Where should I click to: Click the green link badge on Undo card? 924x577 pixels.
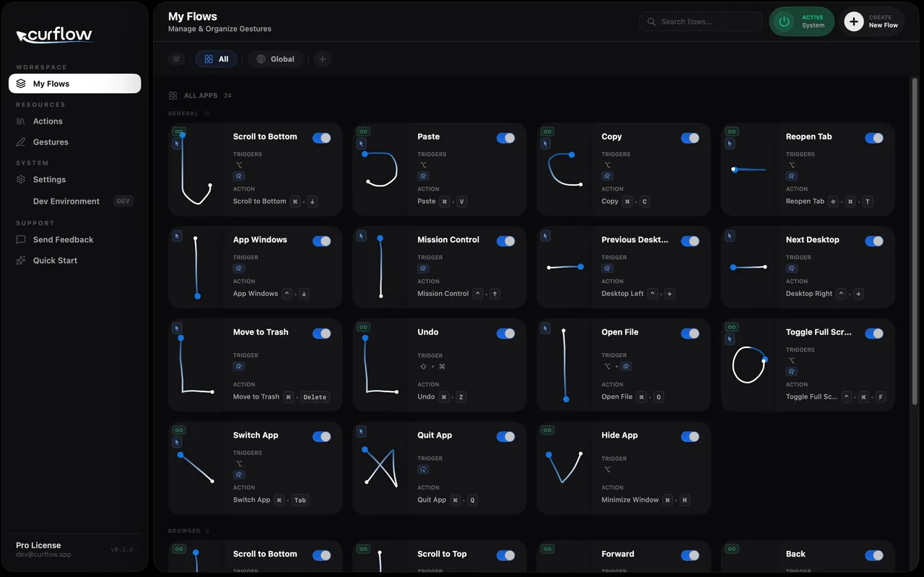363,327
